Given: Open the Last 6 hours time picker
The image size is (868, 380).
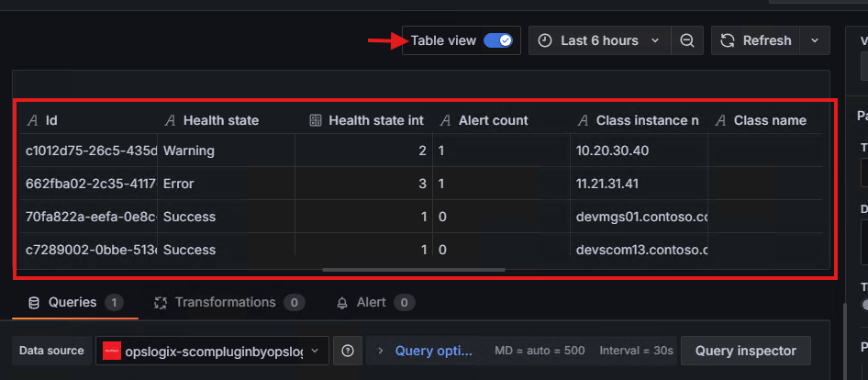Looking at the screenshot, I should tap(598, 40).
